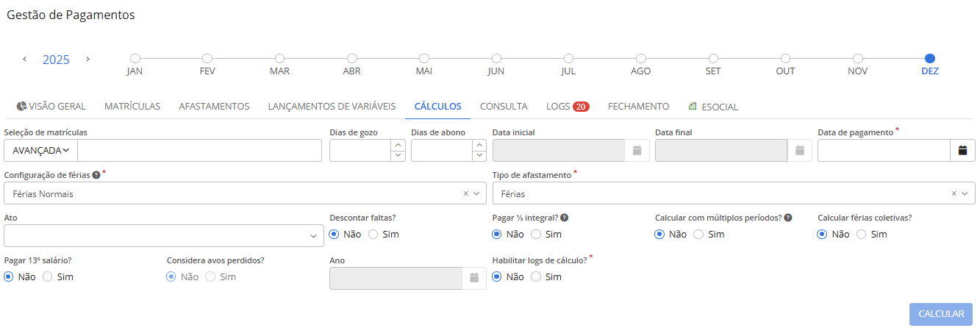
Task: Select Sim for Calcular com múltiplos períodos
Action: [x=698, y=235]
